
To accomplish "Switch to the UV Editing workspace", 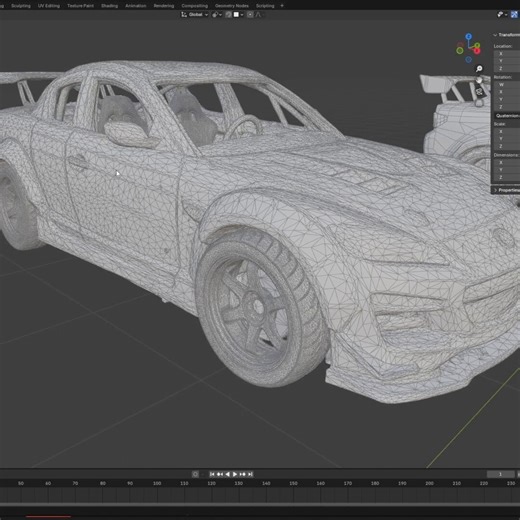I will click(x=49, y=6).
